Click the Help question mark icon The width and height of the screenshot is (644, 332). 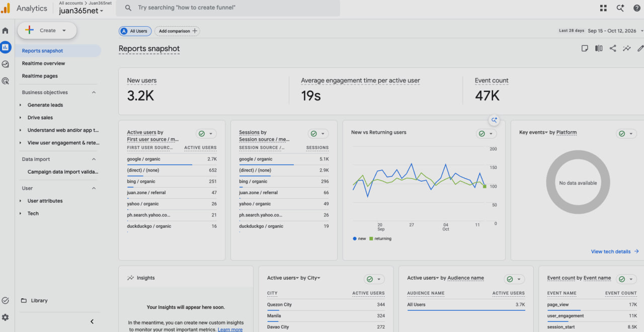click(x=637, y=8)
